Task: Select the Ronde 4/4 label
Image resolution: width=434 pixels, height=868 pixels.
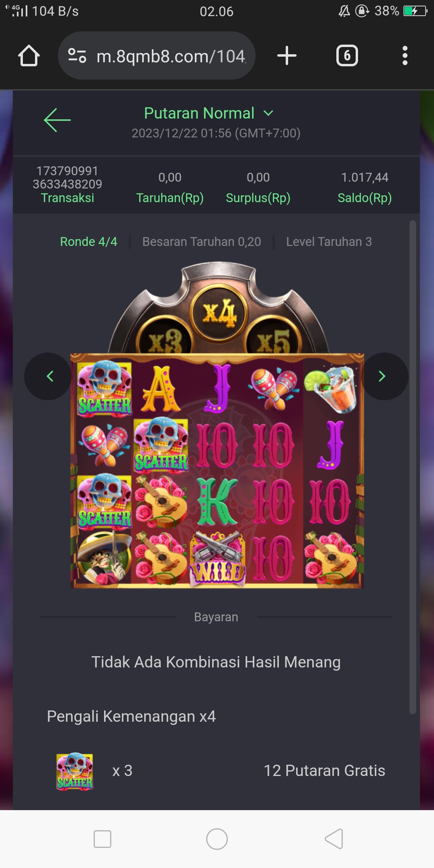Action: pos(88,242)
